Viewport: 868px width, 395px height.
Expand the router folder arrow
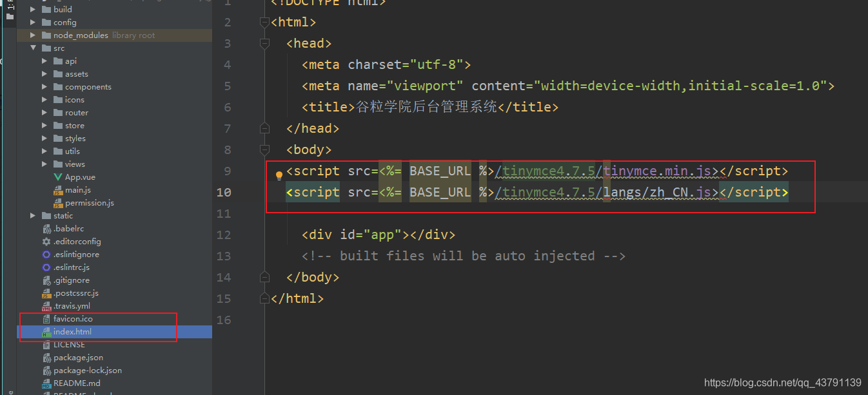(x=44, y=113)
